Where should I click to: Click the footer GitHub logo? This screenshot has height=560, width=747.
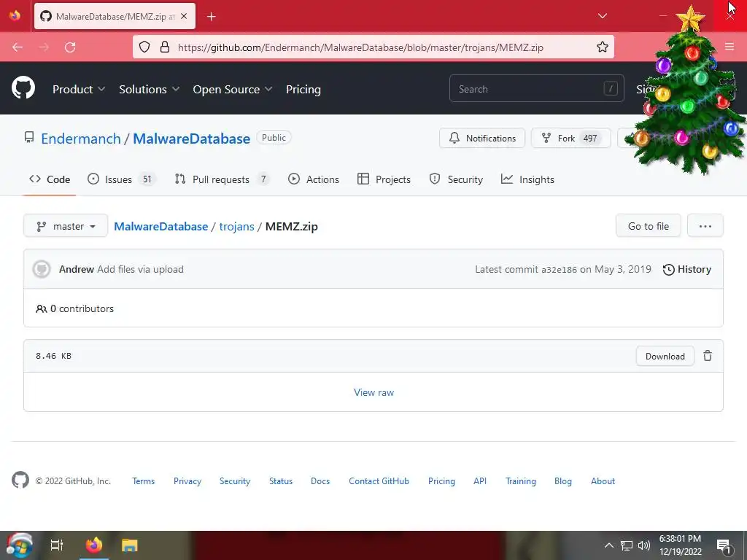pyautogui.click(x=20, y=480)
